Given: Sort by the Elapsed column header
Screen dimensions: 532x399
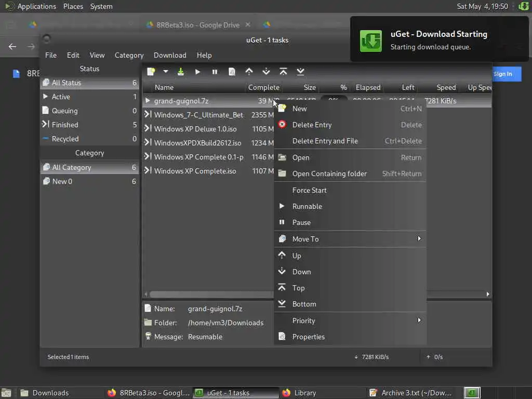Looking at the screenshot, I should 368,87.
